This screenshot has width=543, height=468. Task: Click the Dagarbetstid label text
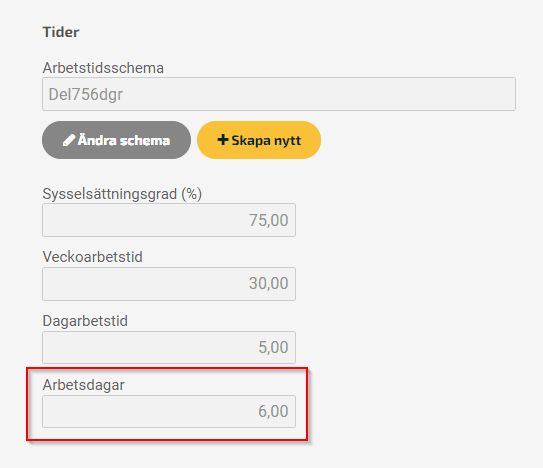[x=85, y=321]
